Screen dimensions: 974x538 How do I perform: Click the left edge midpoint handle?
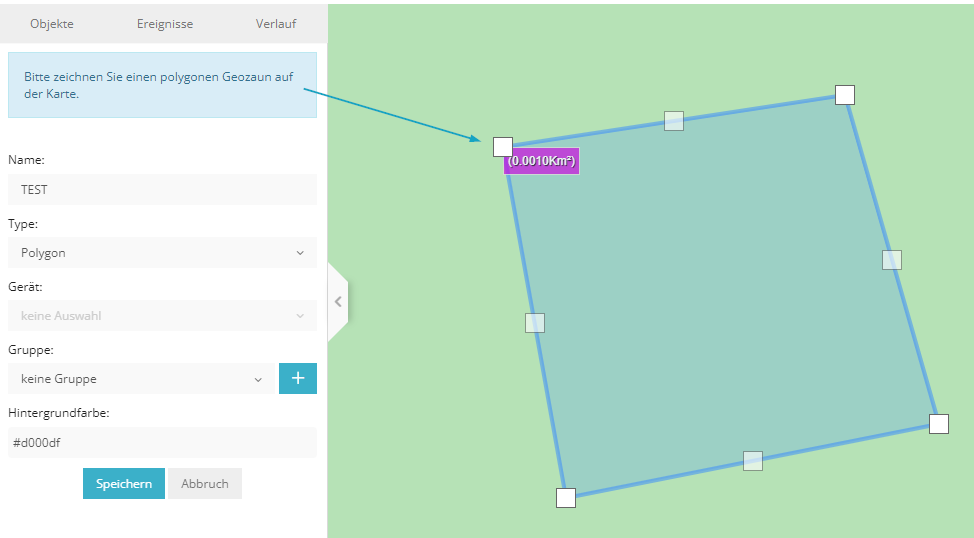click(x=535, y=323)
